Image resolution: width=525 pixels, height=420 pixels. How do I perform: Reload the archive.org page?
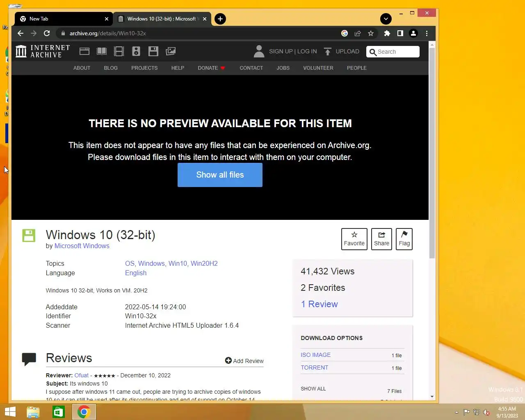pos(47,33)
